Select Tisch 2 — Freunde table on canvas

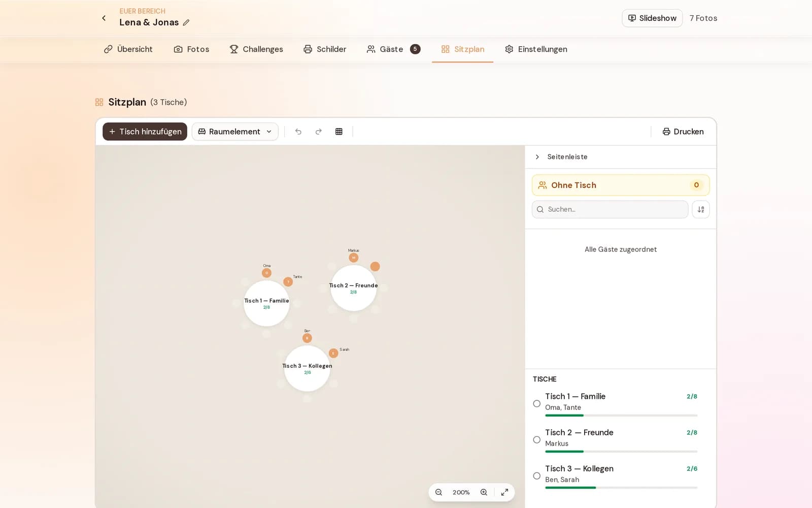[354, 288]
